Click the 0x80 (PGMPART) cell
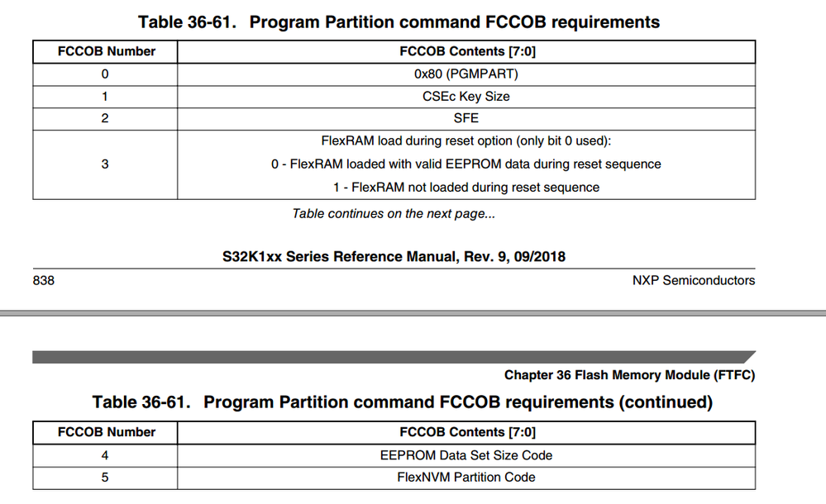This screenshot has width=826, height=504. 466,74
